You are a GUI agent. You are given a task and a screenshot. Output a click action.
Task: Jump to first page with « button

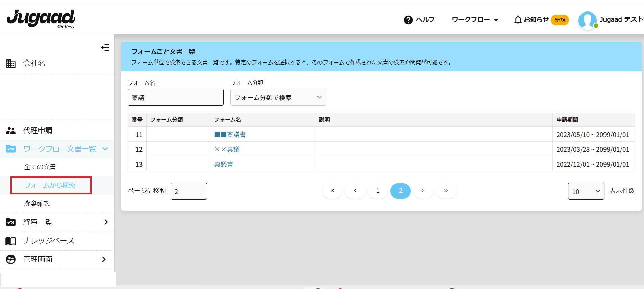(x=332, y=191)
